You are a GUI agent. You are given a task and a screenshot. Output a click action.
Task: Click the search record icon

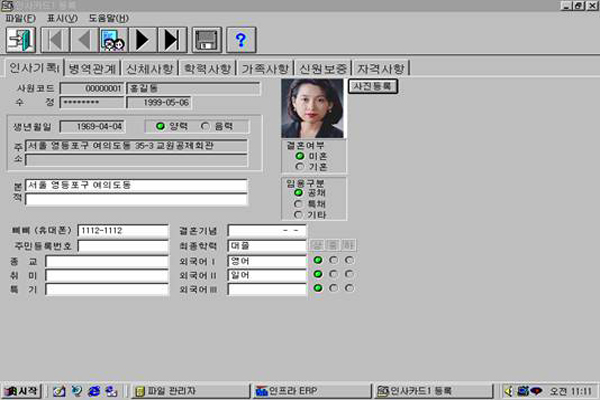coord(112,40)
